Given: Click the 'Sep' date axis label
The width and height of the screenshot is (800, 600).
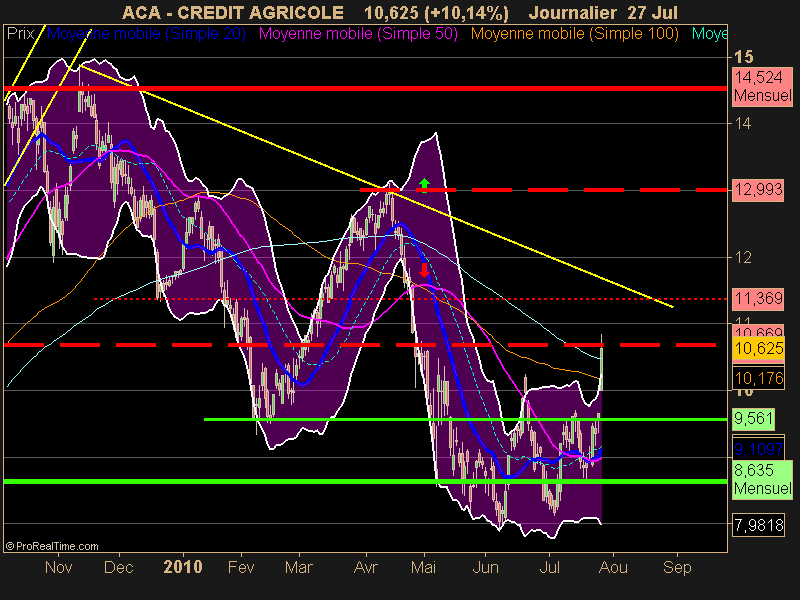Looking at the screenshot, I should [677, 567].
